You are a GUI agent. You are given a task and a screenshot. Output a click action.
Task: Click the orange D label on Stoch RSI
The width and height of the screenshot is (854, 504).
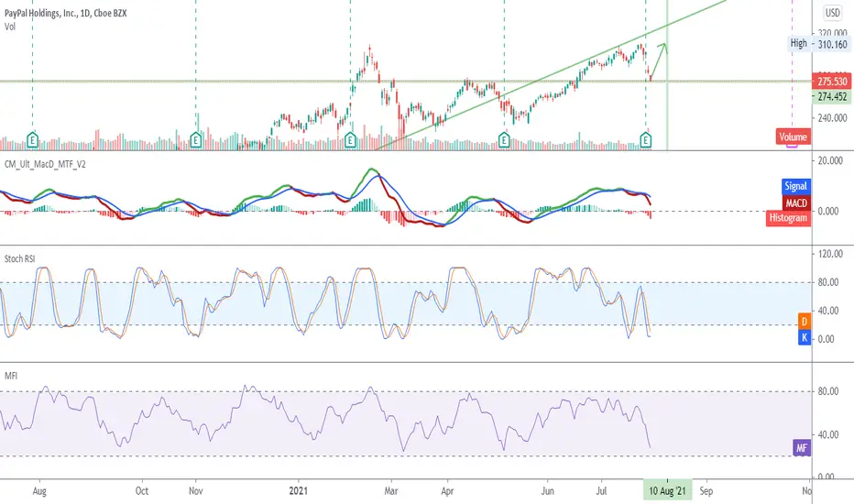[805, 322]
